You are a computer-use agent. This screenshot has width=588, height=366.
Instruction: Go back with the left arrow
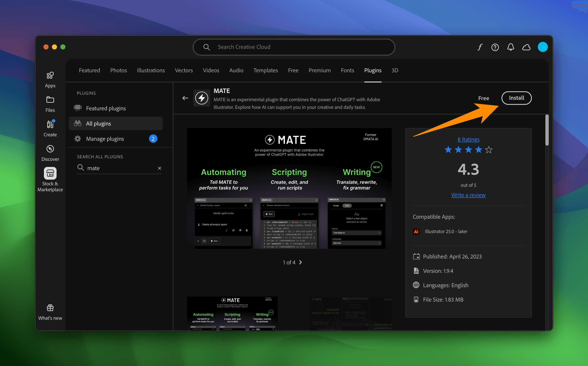tap(185, 98)
